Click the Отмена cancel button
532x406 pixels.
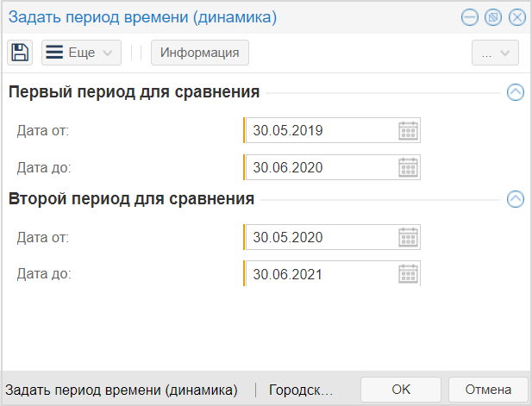click(x=488, y=390)
